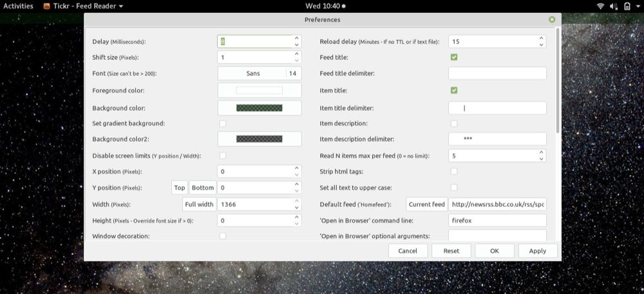This screenshot has width=644, height=294.
Task: Click the Preferences vertical scrollbar
Action: (x=557, y=80)
